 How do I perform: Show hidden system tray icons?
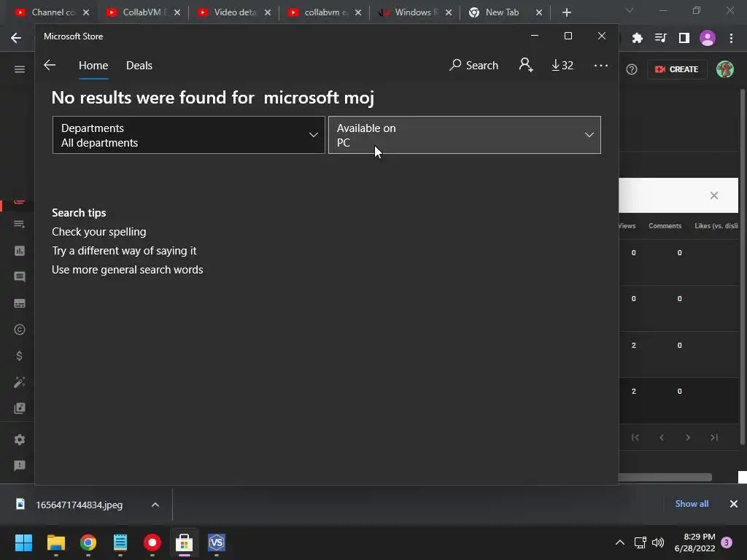click(x=620, y=542)
